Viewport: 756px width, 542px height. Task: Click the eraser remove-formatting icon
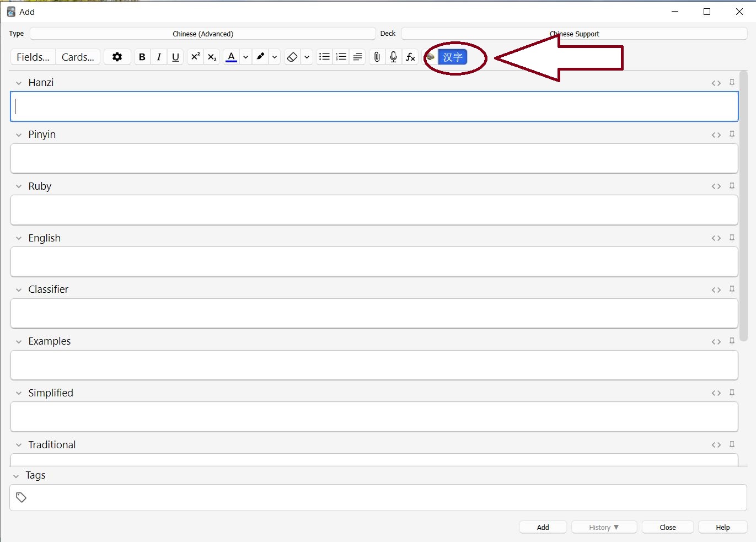click(292, 57)
